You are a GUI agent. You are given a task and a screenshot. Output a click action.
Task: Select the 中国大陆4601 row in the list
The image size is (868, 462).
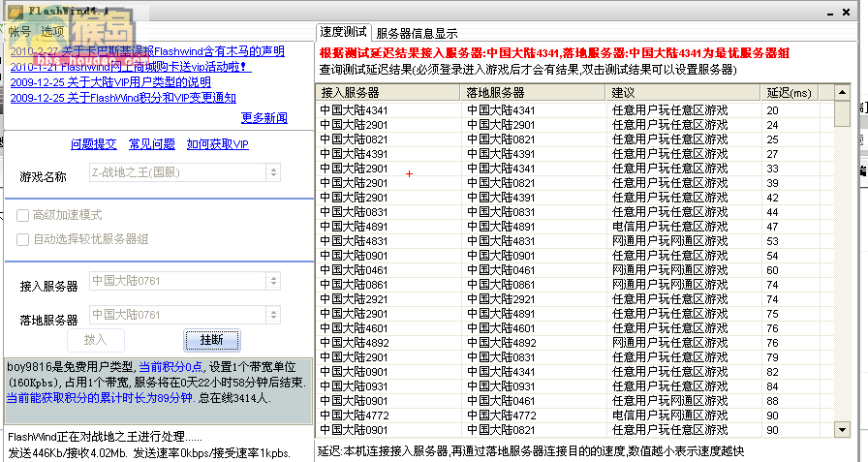[x=574, y=328]
